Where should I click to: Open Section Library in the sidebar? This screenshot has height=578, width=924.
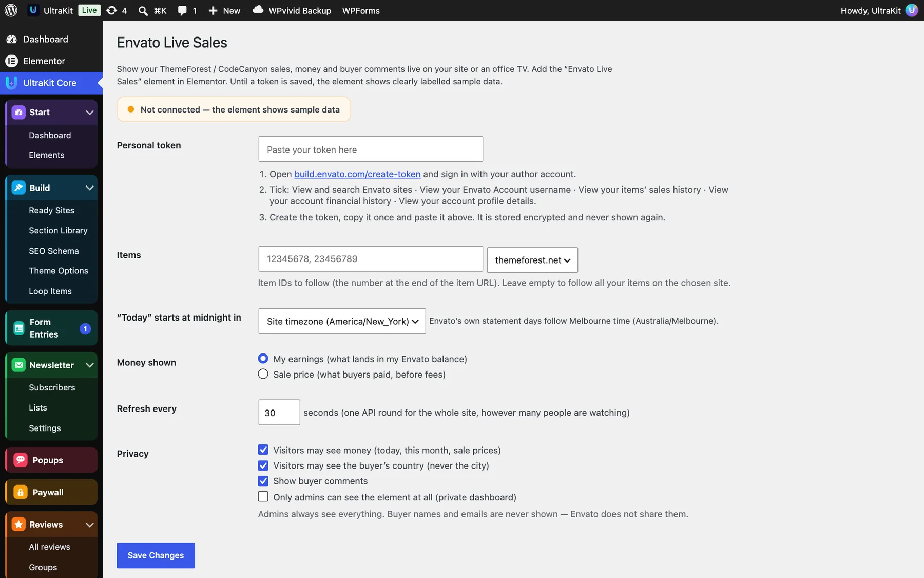pos(58,231)
